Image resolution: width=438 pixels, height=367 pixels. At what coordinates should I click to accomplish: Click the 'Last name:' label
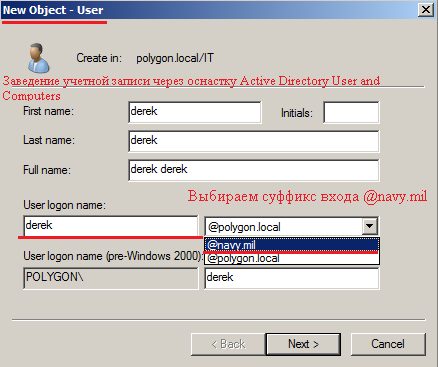pyautogui.click(x=49, y=140)
